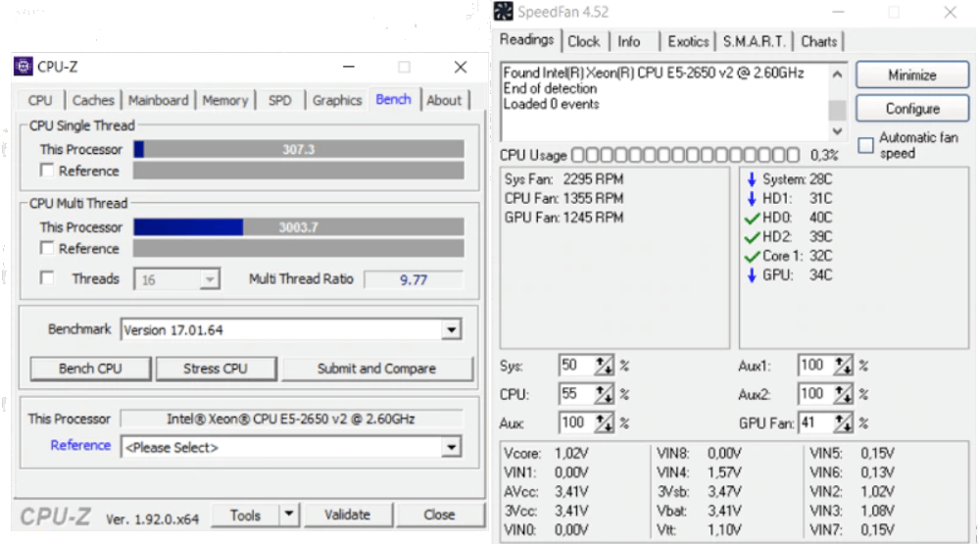Open the SpeedFan Charts tab
This screenshot has height=544, width=980.
tap(818, 41)
